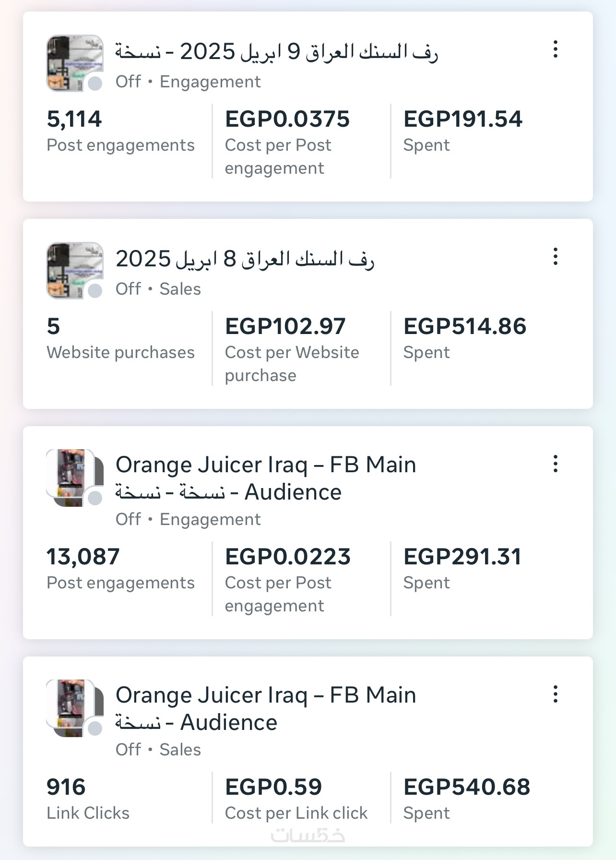The width and height of the screenshot is (616, 860).
Task: Click status dot on the 8 ابريل campaign
Action: [x=95, y=290]
